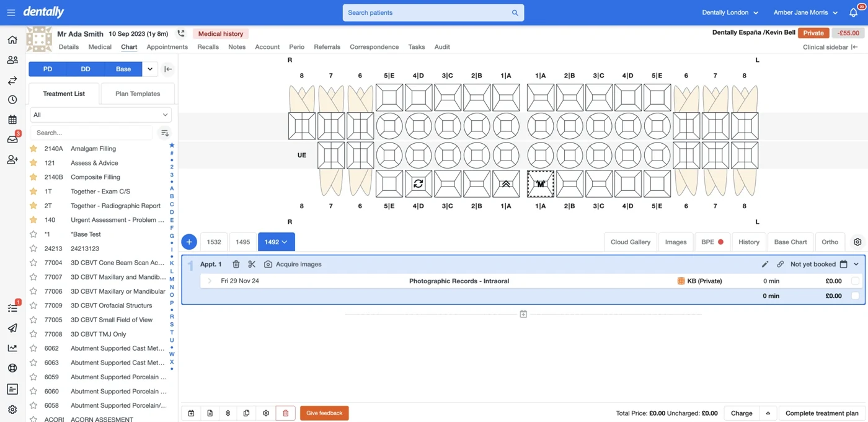The width and height of the screenshot is (868, 422).
Task: Click the Give feedback button
Action: [x=324, y=413]
